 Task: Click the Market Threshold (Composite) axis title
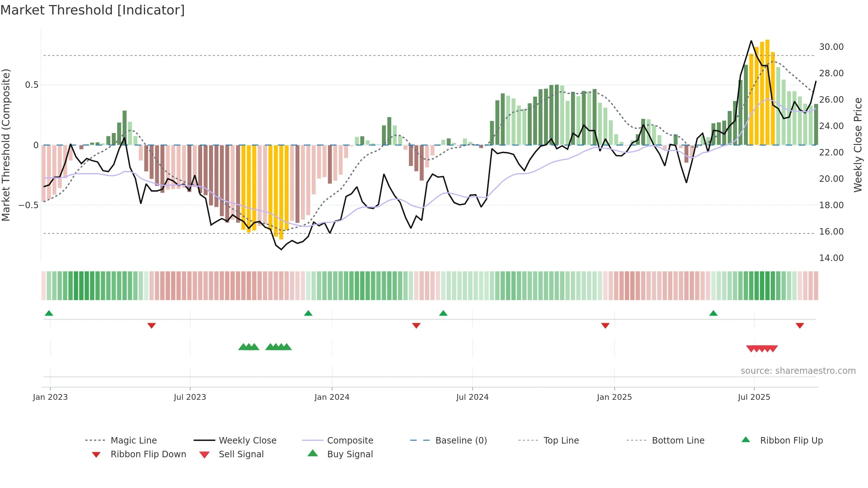click(6, 145)
